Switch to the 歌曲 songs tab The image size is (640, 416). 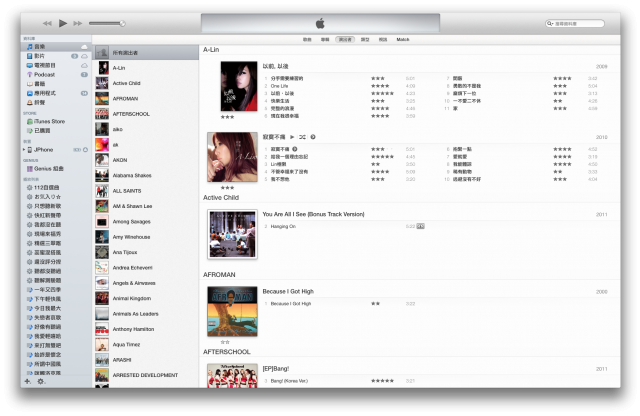[x=307, y=40]
